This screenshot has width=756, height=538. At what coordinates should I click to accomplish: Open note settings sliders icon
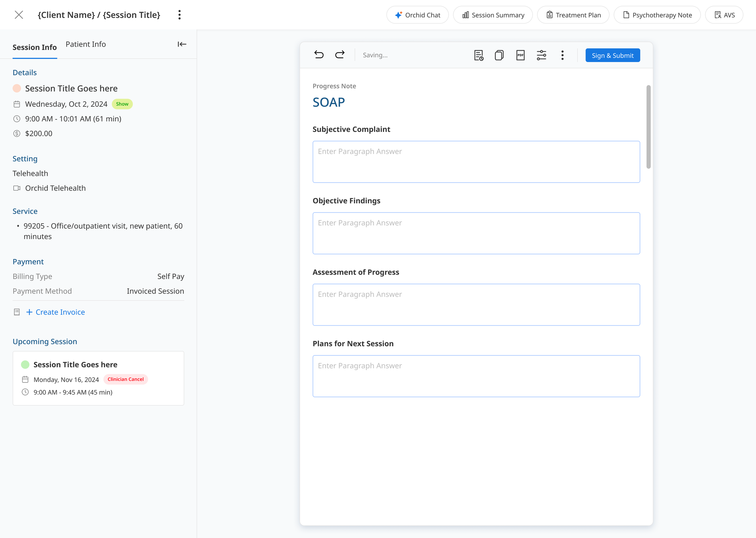(x=542, y=55)
